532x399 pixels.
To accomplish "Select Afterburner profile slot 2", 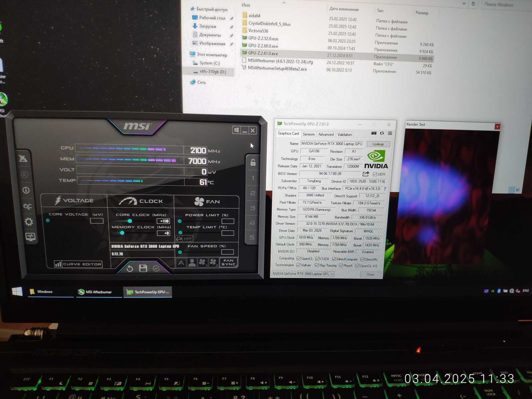I will point(253,193).
